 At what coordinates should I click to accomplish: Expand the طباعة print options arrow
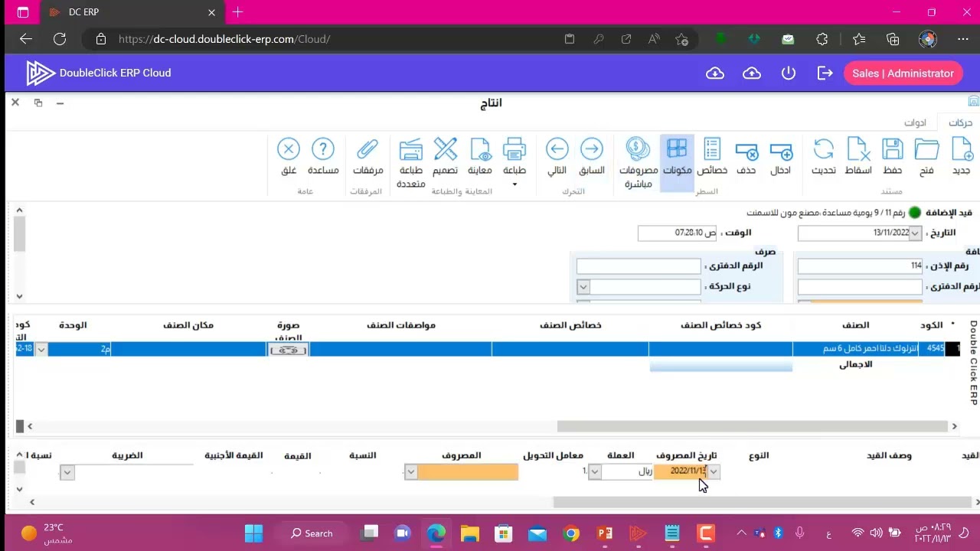(x=514, y=184)
